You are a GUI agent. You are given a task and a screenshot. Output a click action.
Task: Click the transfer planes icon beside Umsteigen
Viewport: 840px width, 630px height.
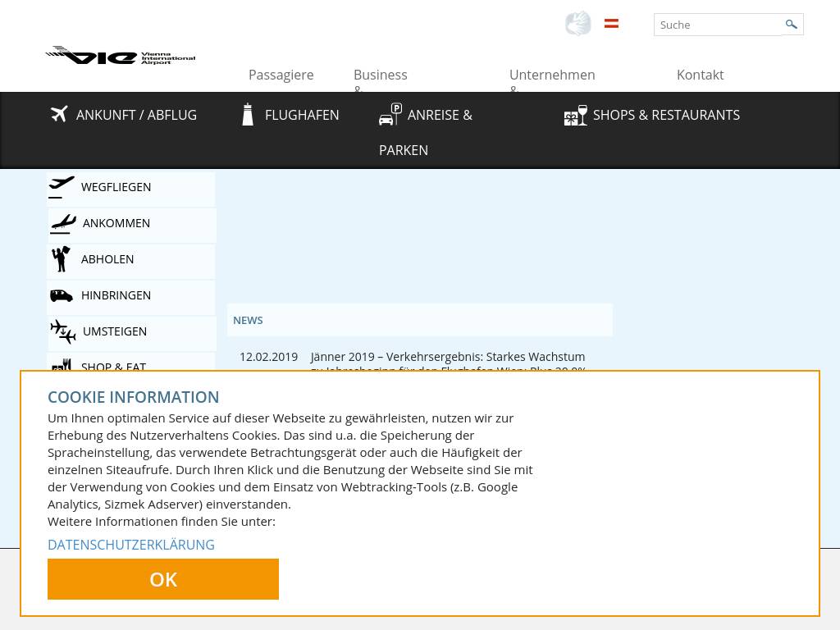point(62,331)
